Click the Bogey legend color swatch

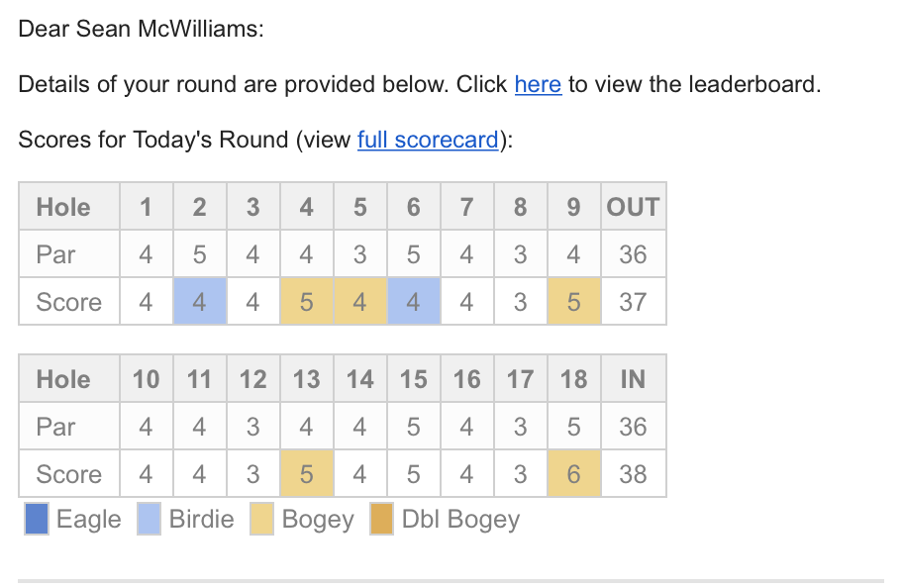(x=261, y=520)
